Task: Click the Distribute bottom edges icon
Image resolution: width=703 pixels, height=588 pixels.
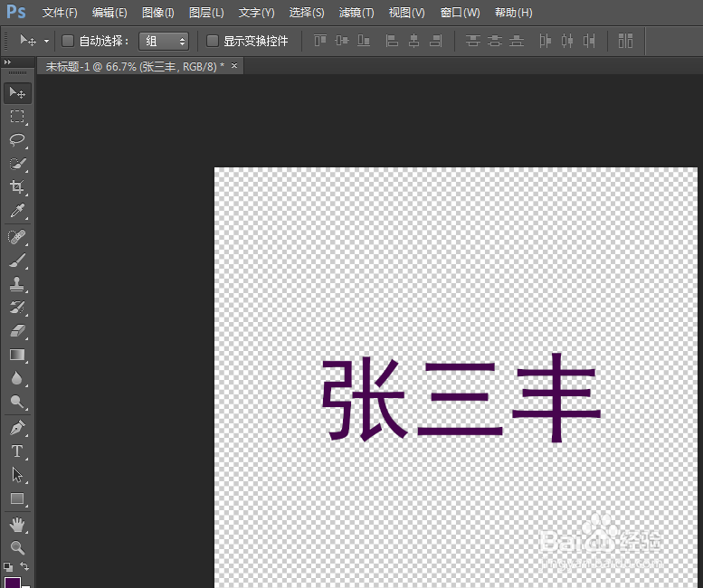Action: pyautogui.click(x=517, y=41)
